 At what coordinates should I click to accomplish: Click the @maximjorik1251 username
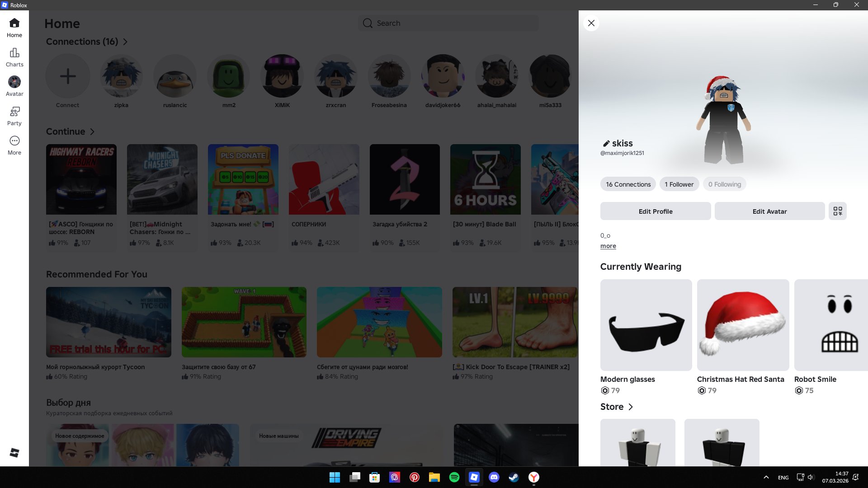pos(622,153)
